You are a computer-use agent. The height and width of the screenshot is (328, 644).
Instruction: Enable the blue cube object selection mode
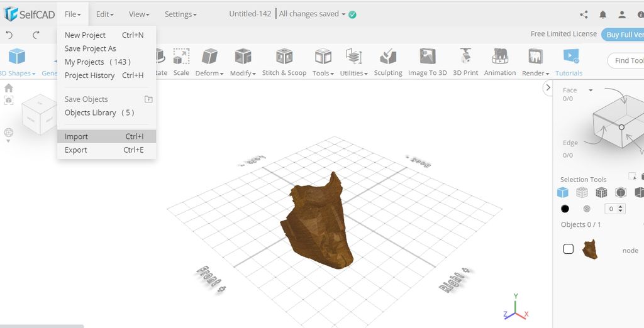click(x=563, y=192)
